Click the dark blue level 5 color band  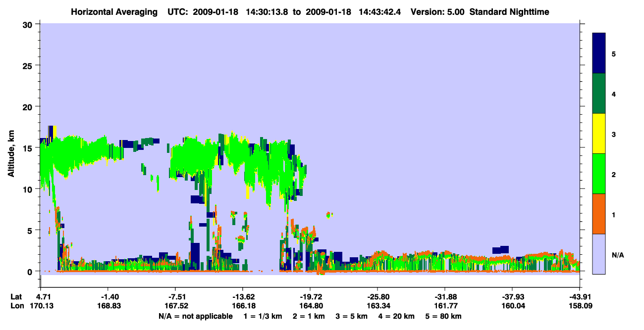[x=599, y=53]
